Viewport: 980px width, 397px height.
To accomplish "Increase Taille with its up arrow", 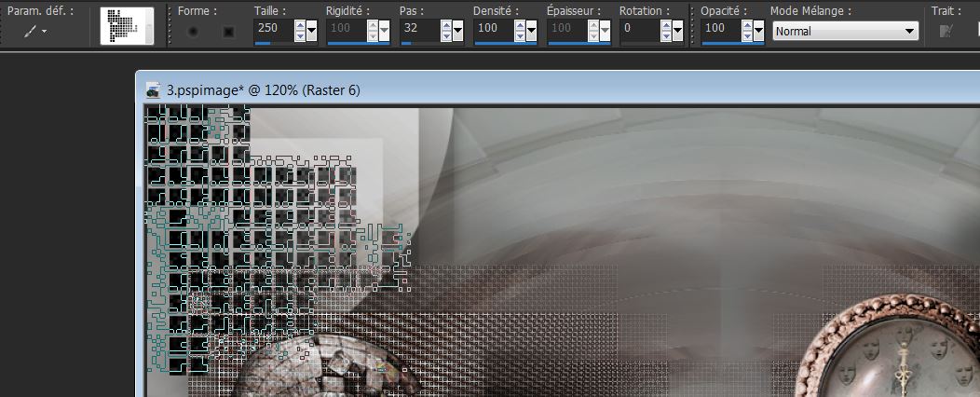I will point(300,25).
